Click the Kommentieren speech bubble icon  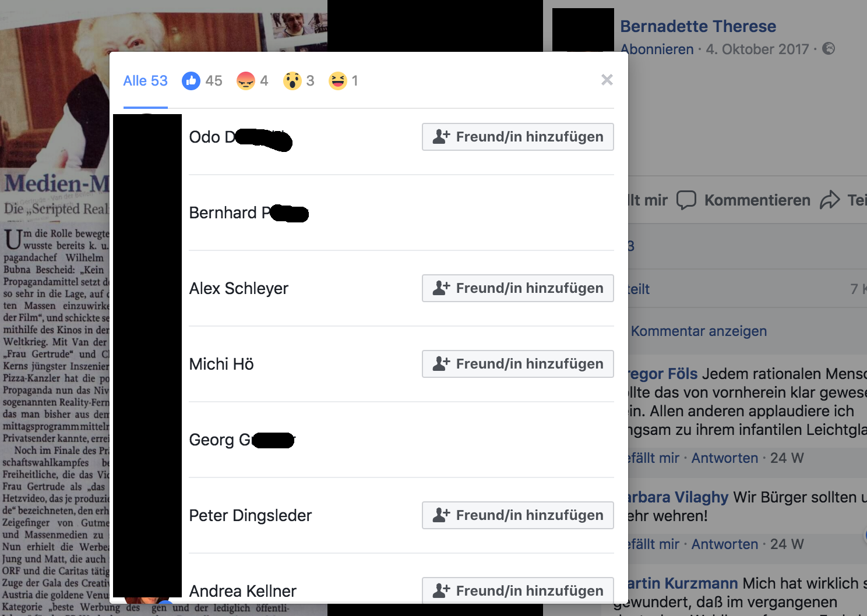coord(686,200)
